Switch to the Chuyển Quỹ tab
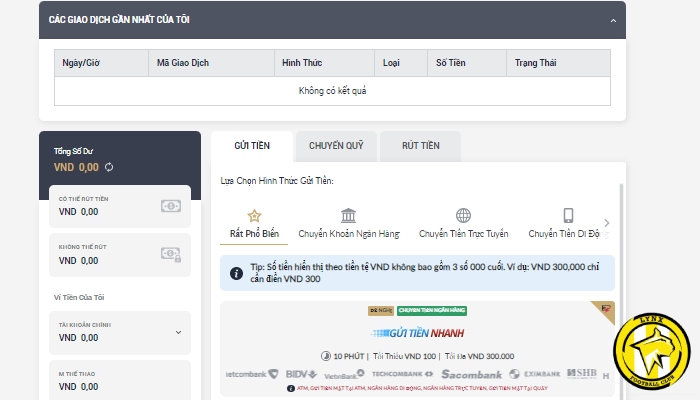Viewport: 700px width, 400px height. point(336,146)
